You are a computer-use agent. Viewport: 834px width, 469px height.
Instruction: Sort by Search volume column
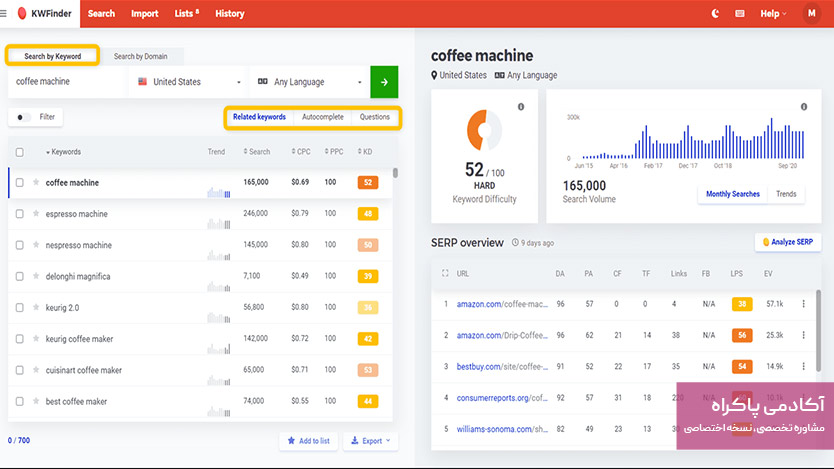pos(257,152)
